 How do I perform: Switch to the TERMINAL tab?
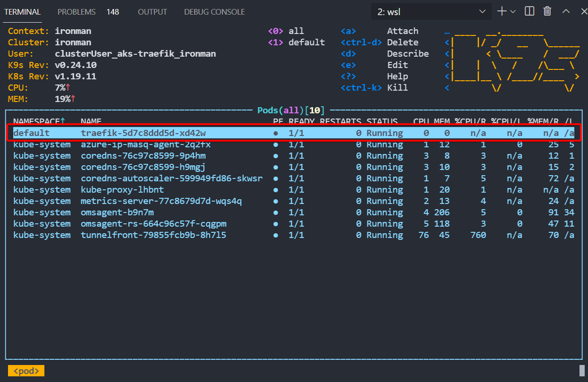click(23, 12)
